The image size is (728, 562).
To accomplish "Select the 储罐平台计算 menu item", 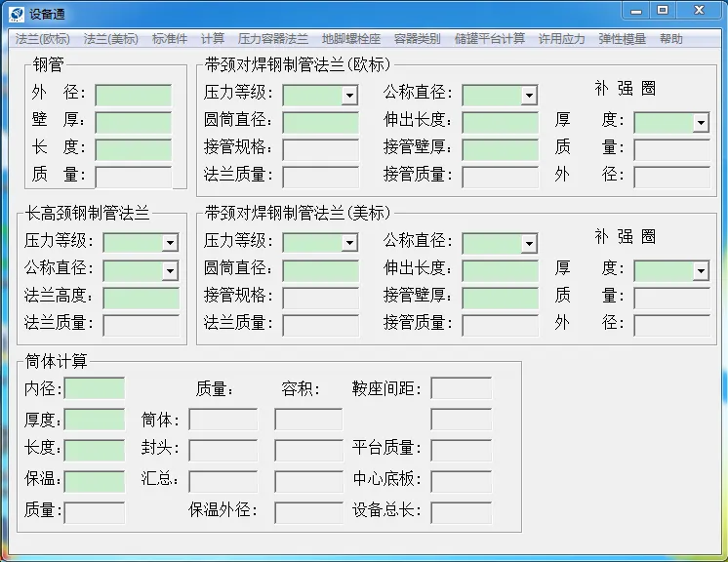I will [x=491, y=39].
